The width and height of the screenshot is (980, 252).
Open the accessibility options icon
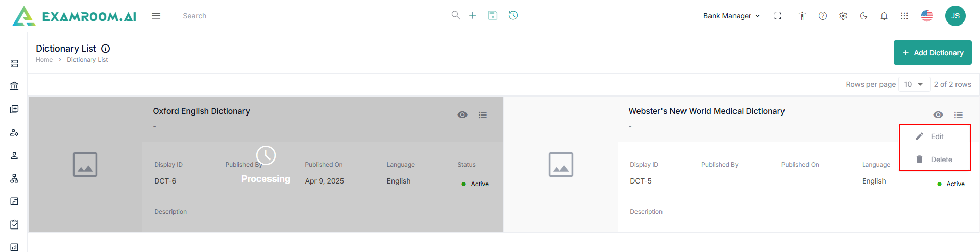tap(802, 16)
